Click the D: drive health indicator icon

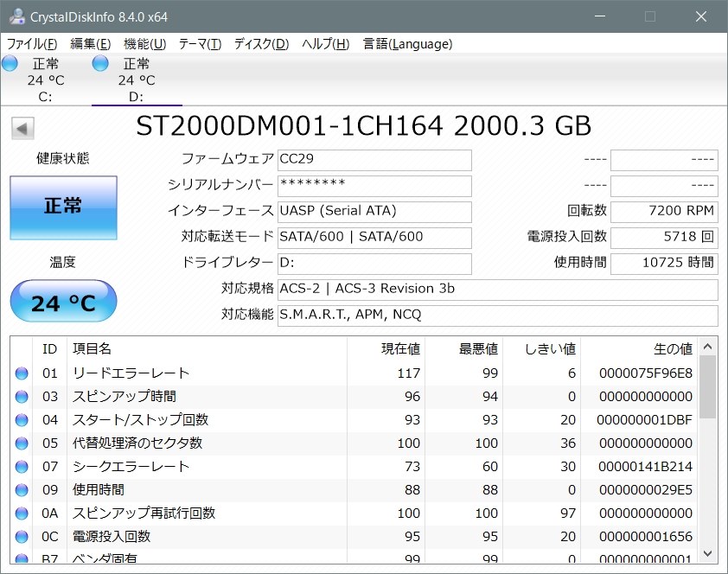tap(99, 63)
